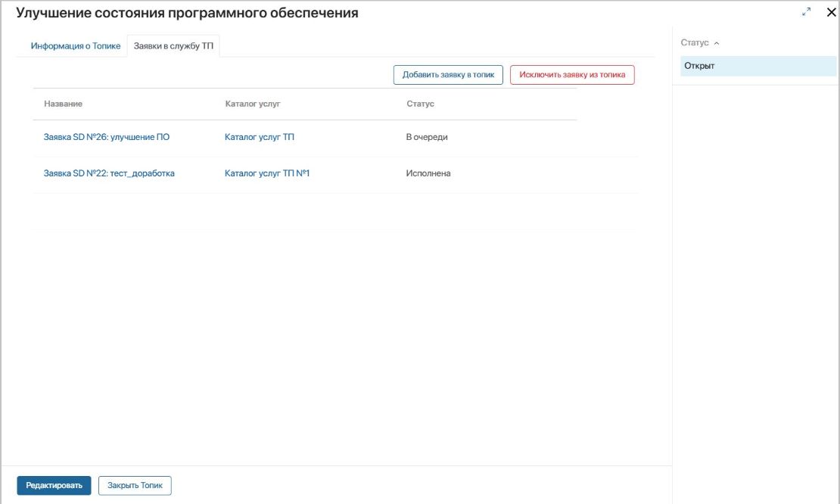
Task: Click the В очереди status cell
Action: tap(427, 137)
